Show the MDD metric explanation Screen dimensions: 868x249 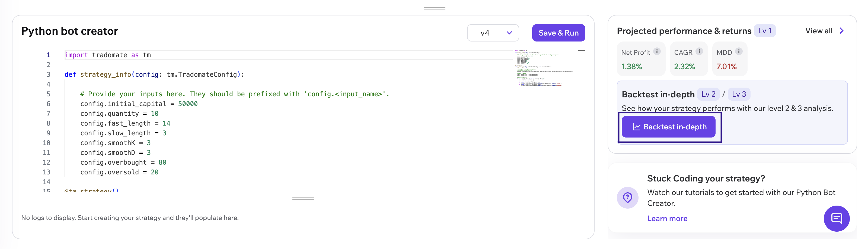click(739, 51)
